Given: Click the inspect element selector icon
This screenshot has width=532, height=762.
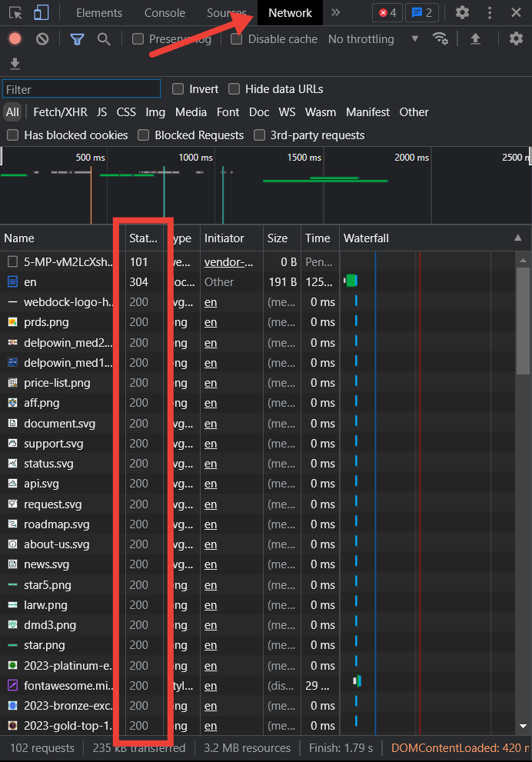Looking at the screenshot, I should tap(16, 12).
